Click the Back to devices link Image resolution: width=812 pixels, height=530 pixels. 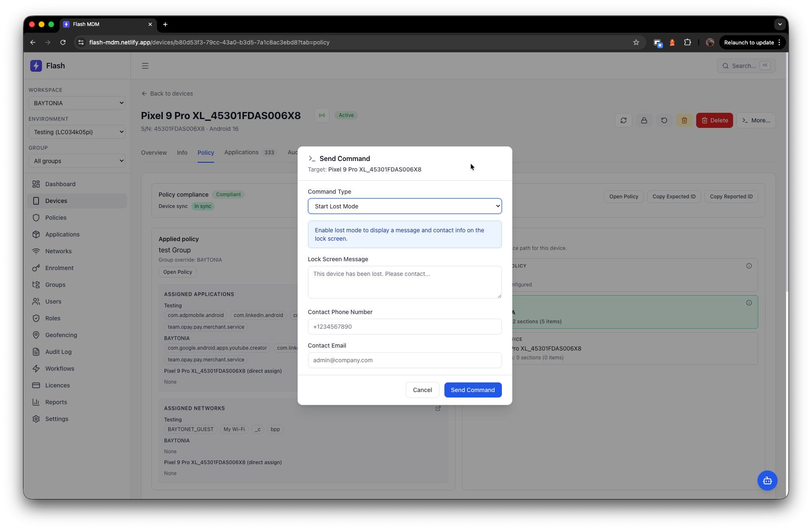pos(167,94)
